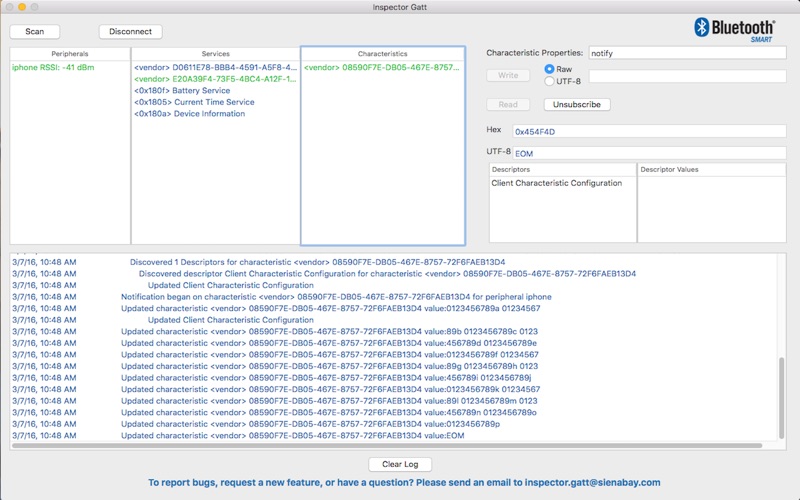Image resolution: width=800 pixels, height=500 pixels.
Task: Select vendor service E20A39F4-73F5-4BC4
Action: coord(215,79)
